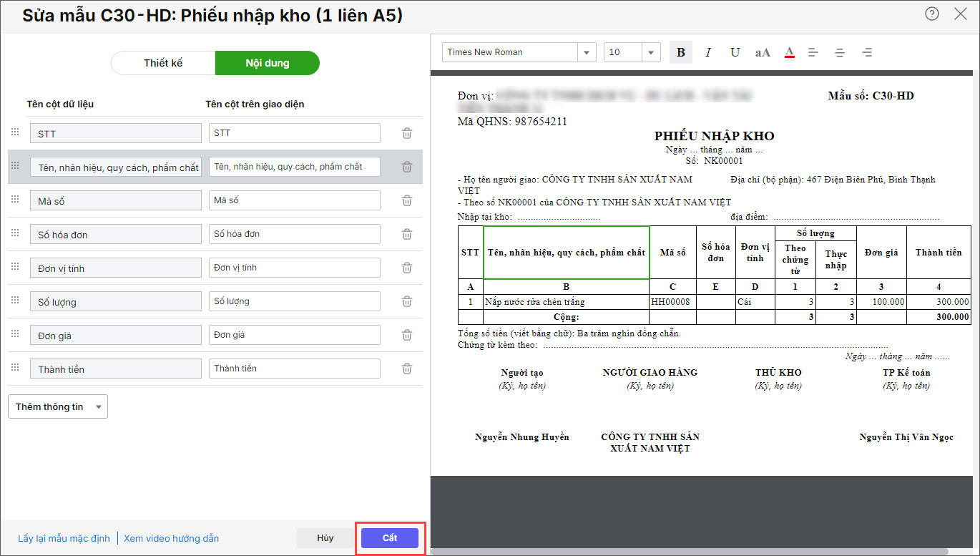Grab the drag handle for STT row
The width and height of the screenshot is (980, 556).
coord(14,132)
